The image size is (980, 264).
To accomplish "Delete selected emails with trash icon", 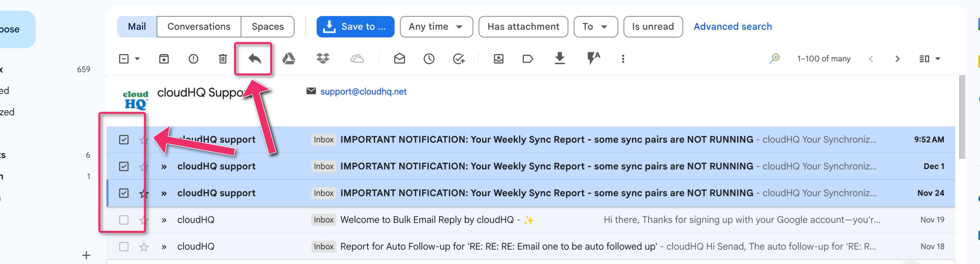I will point(223,58).
